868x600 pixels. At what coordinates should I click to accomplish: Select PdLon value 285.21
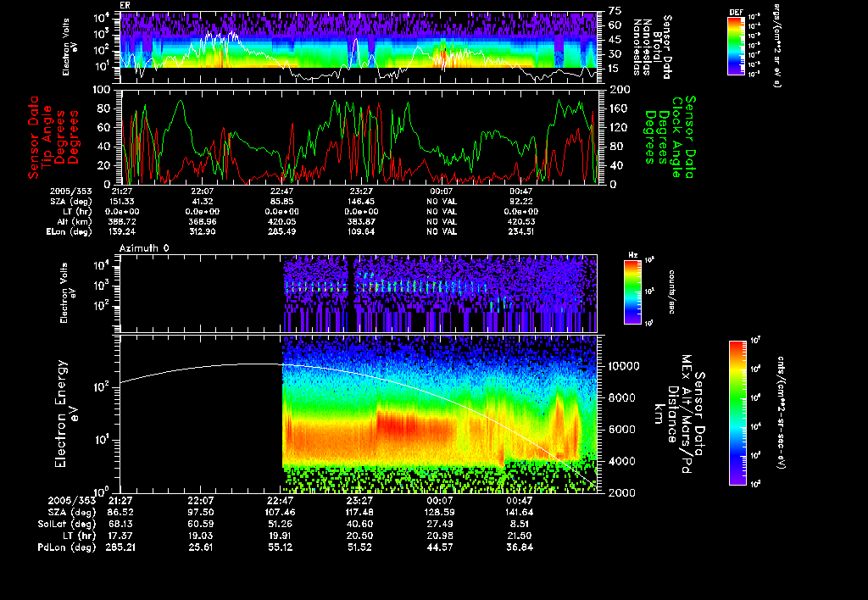point(120,547)
